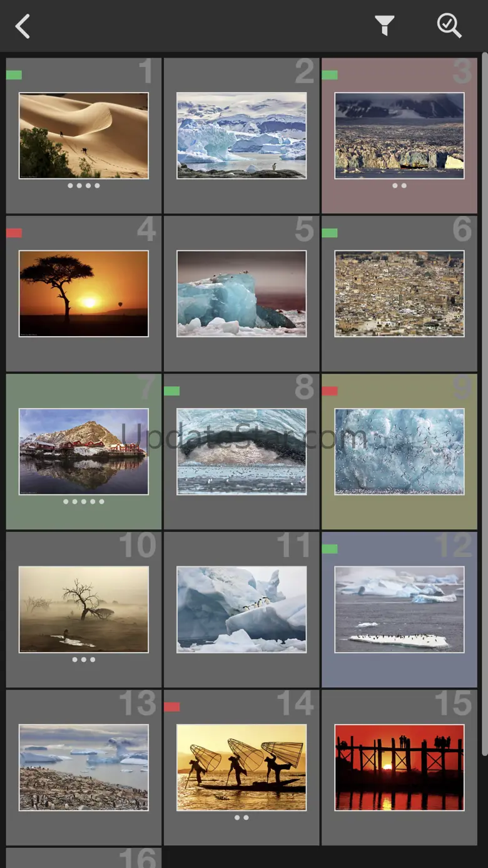
Task: Open the red houses reflection photo 7
Action: tap(83, 451)
